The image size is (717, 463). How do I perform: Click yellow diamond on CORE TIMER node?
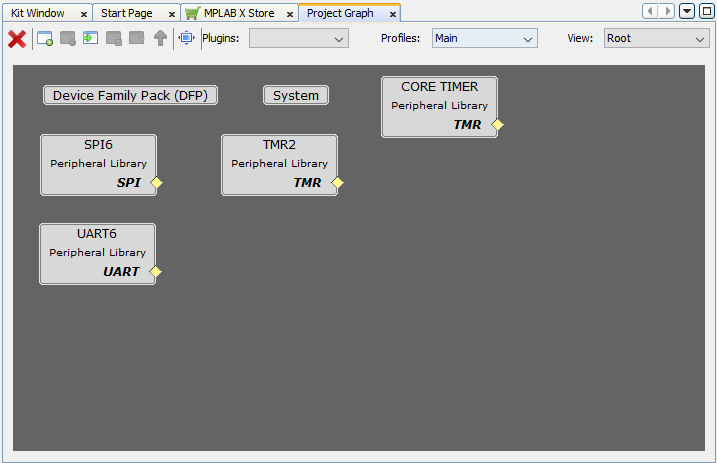point(497,125)
